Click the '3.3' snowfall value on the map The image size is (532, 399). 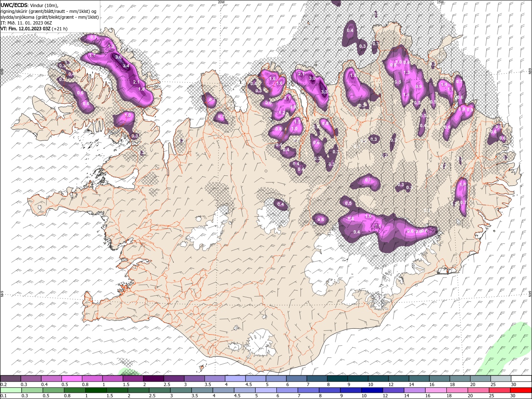click(325, 92)
